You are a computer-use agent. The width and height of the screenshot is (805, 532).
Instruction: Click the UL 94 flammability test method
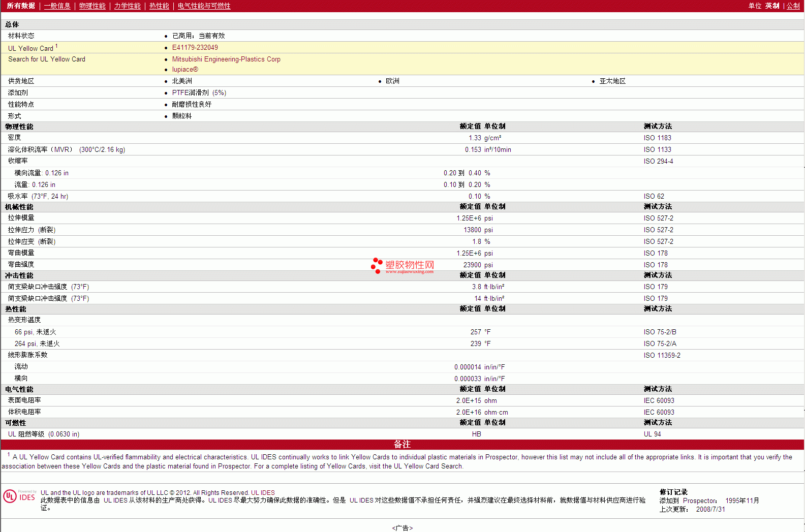point(652,434)
